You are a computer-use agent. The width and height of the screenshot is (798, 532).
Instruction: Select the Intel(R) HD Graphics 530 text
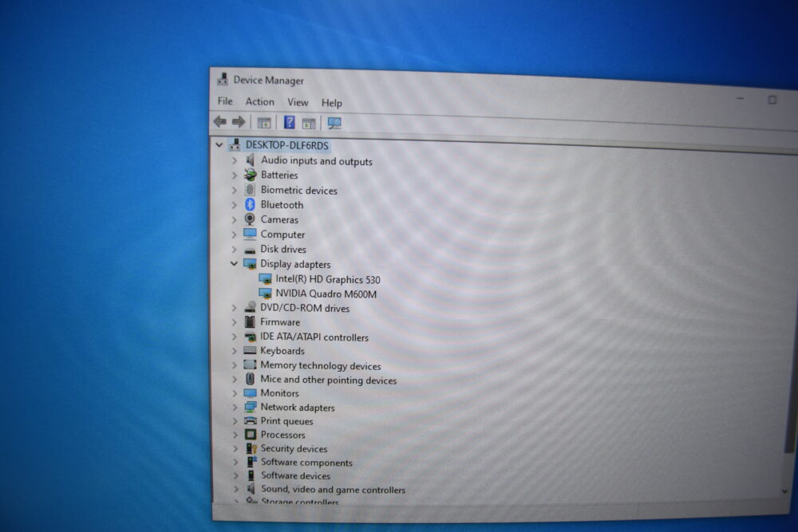[x=328, y=279]
